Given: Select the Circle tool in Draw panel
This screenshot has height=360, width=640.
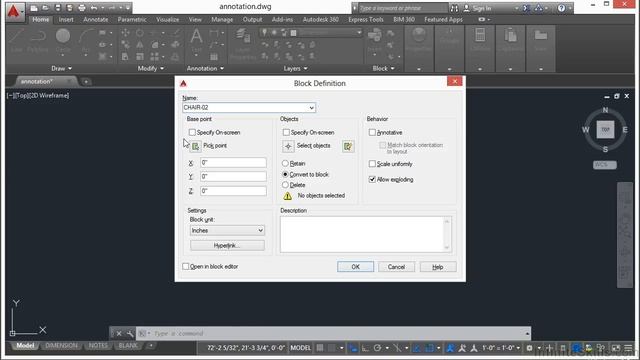Looking at the screenshot, I should coord(63,40).
